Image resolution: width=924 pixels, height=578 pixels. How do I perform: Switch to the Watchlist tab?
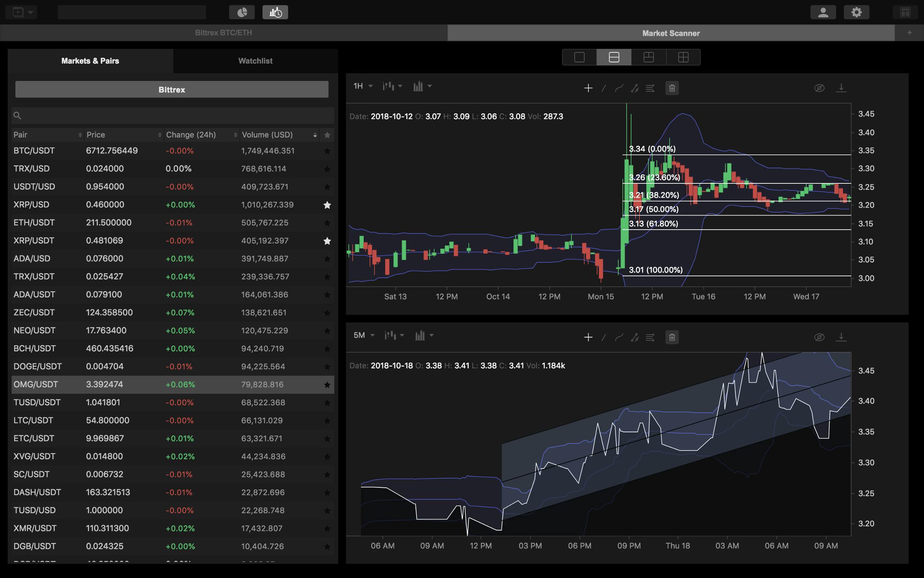255,60
